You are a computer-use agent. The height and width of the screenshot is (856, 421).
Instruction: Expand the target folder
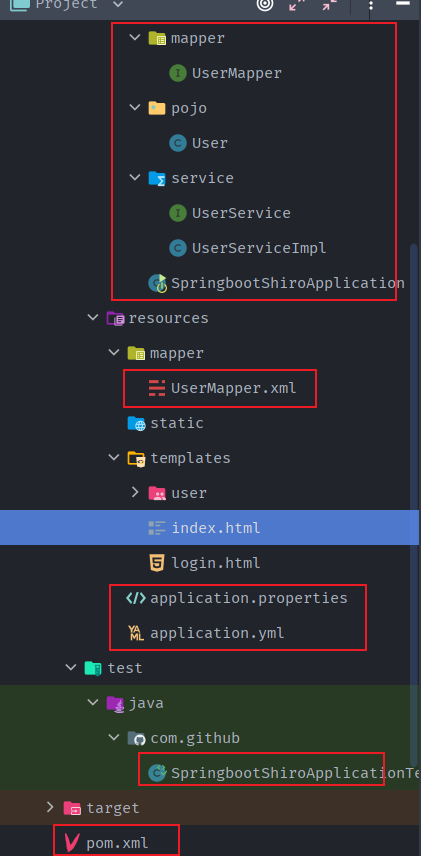click(x=50, y=807)
